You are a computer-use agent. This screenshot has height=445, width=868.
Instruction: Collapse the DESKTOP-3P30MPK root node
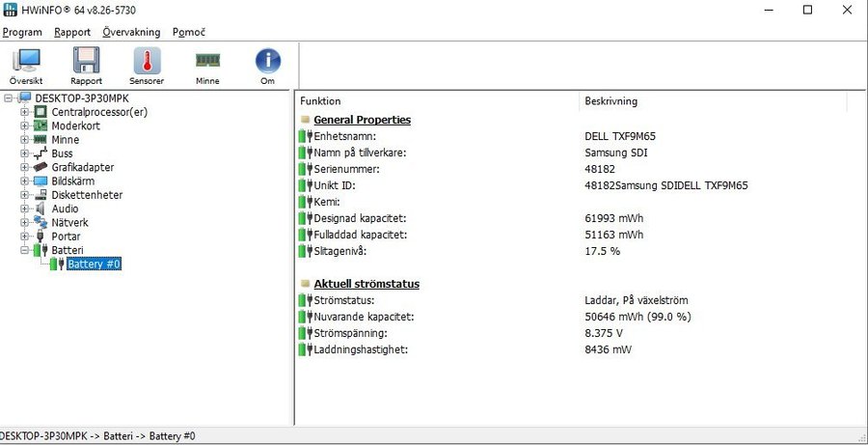8,98
